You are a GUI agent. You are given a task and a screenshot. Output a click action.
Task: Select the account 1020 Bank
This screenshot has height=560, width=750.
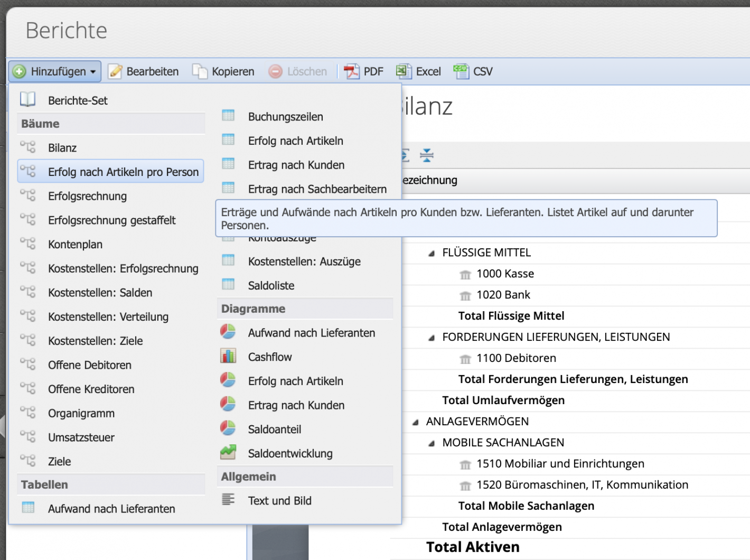503,295
